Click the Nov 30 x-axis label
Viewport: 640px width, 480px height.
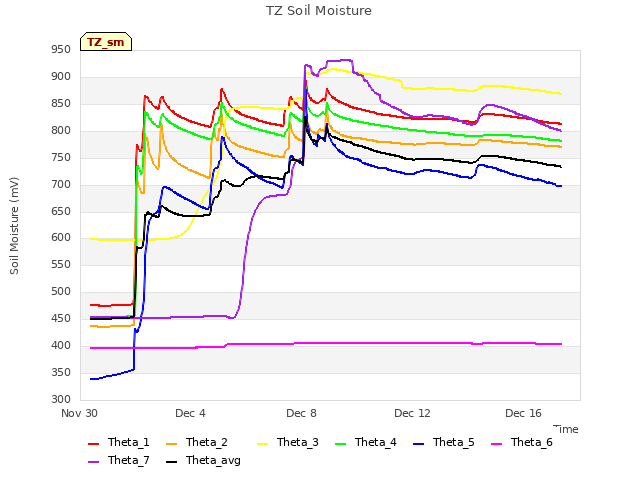pyautogui.click(x=79, y=413)
